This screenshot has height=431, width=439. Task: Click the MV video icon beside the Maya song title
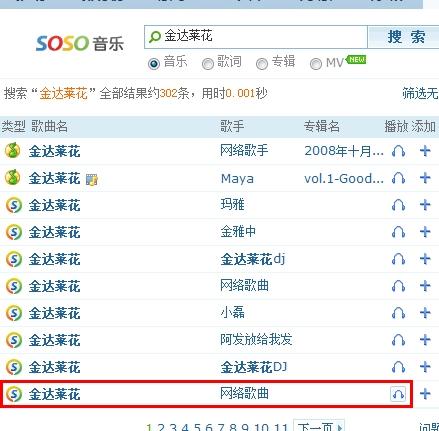(92, 179)
